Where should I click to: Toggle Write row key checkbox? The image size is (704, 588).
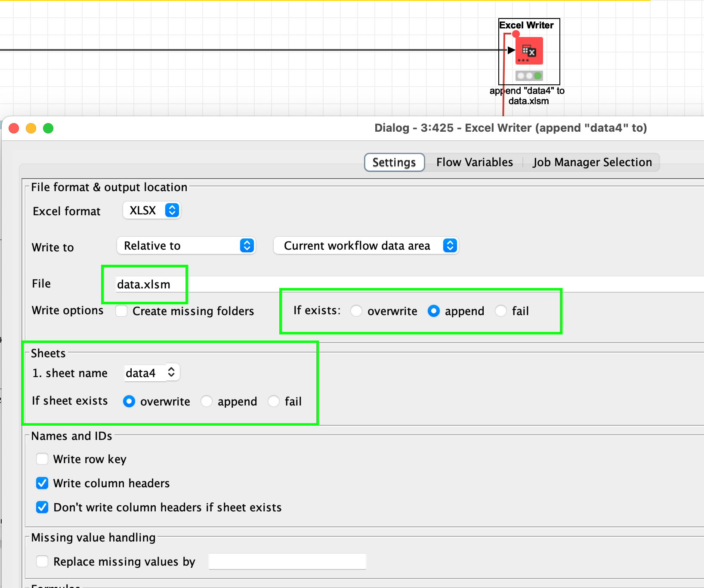pos(42,459)
